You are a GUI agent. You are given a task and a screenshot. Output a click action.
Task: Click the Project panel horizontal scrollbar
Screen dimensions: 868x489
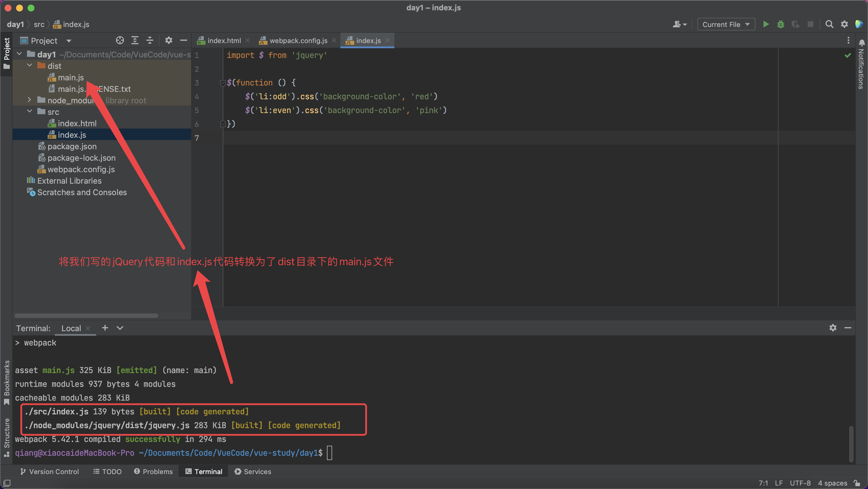click(x=86, y=316)
